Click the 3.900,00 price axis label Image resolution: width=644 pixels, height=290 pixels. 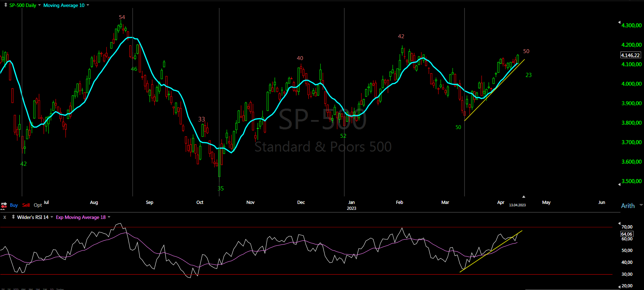(x=632, y=103)
